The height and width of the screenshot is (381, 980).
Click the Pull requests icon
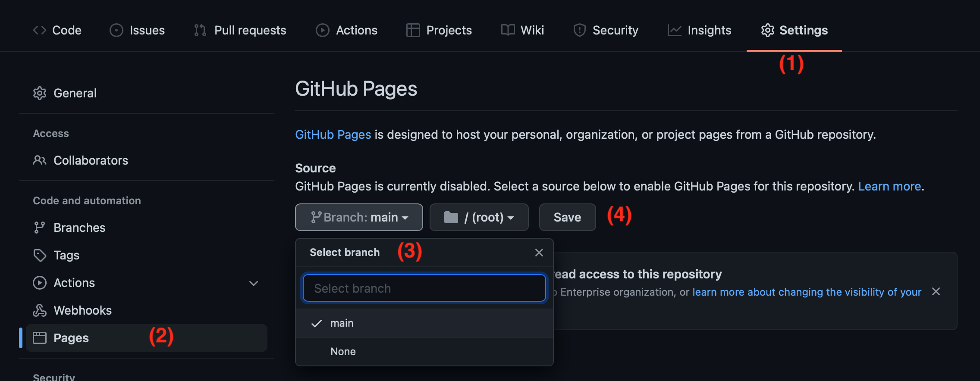pyautogui.click(x=200, y=30)
